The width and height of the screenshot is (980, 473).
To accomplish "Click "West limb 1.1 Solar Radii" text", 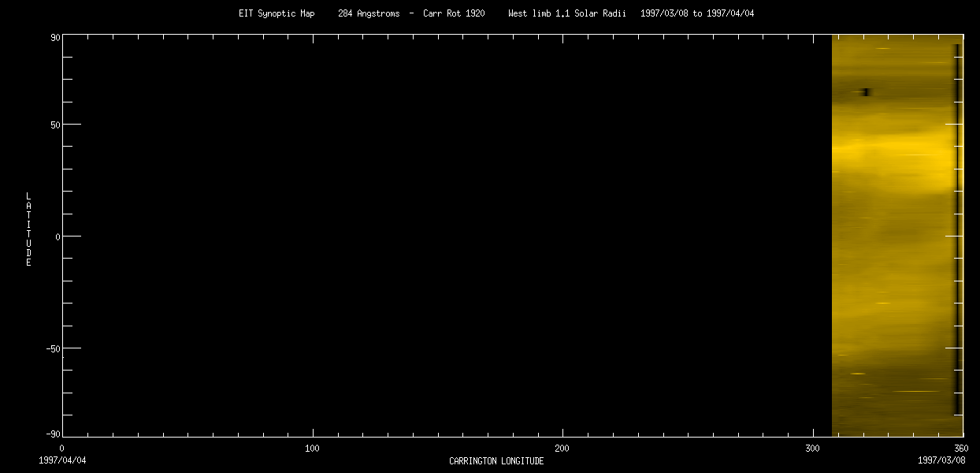I will point(563,13).
